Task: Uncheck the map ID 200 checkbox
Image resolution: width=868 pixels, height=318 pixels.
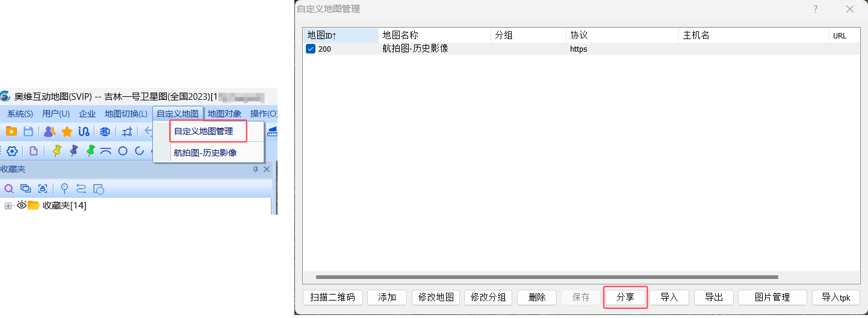Action: [x=311, y=49]
